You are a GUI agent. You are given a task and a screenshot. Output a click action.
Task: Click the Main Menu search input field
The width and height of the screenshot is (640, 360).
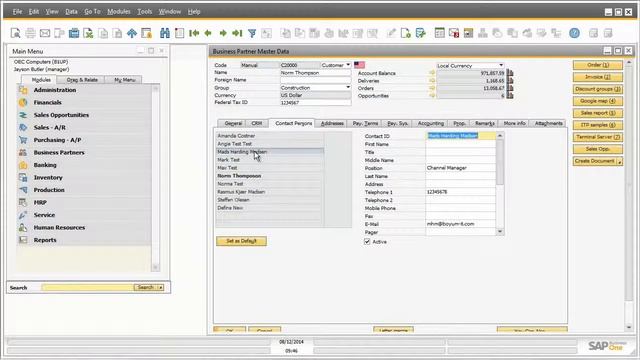87,288
